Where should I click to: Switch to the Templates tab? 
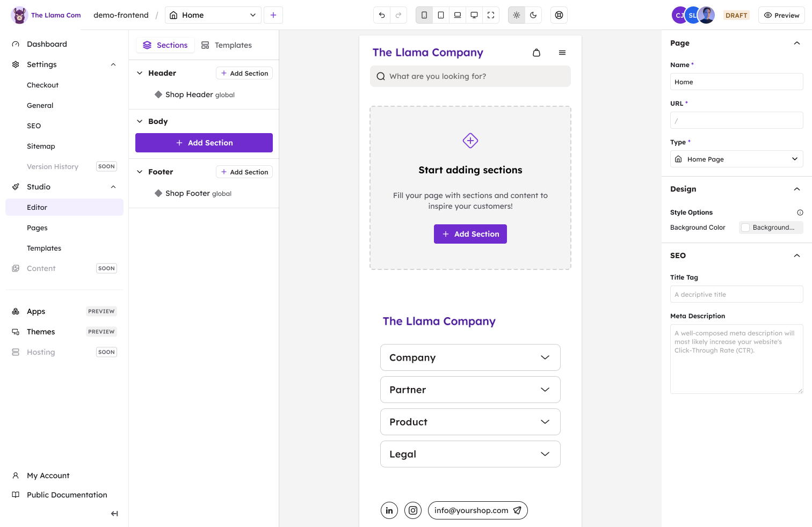[227, 45]
